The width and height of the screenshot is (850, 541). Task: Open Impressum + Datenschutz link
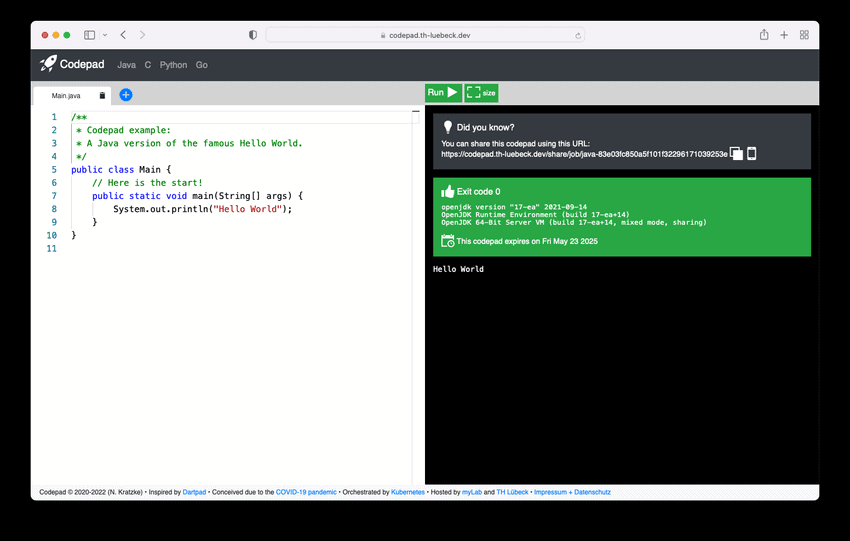click(x=572, y=492)
